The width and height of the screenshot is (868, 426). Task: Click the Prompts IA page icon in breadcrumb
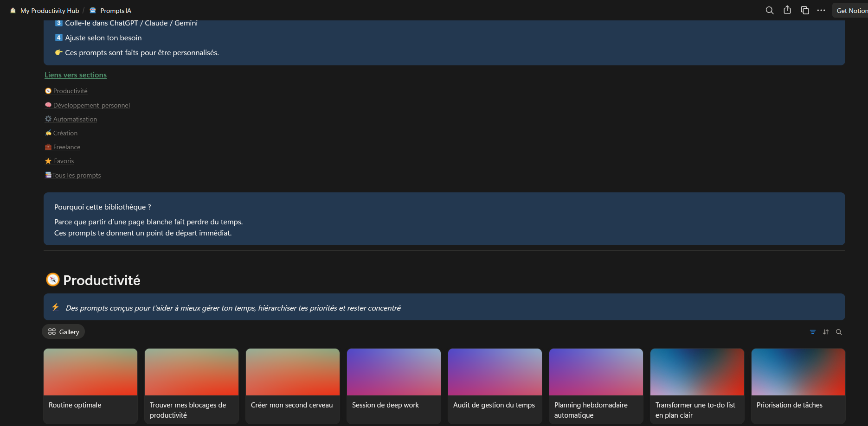click(93, 10)
